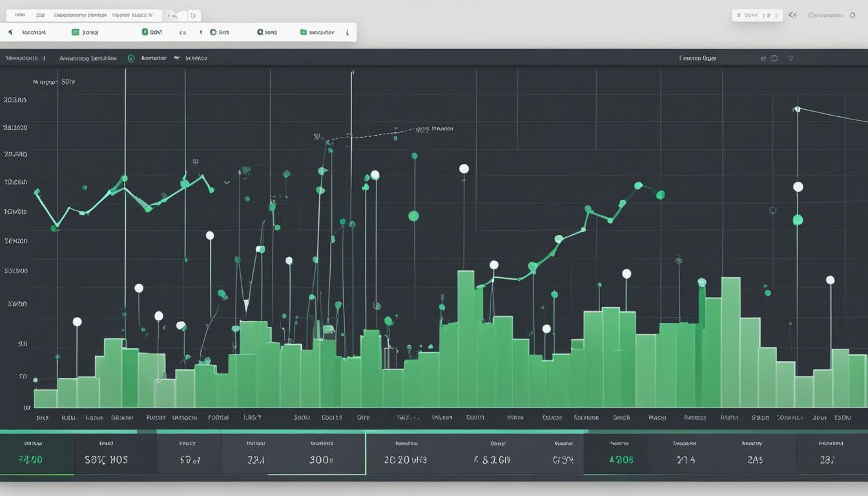Click the double left chevron icon at top right
Viewport: 868px width, 496px height.
pos(793,15)
